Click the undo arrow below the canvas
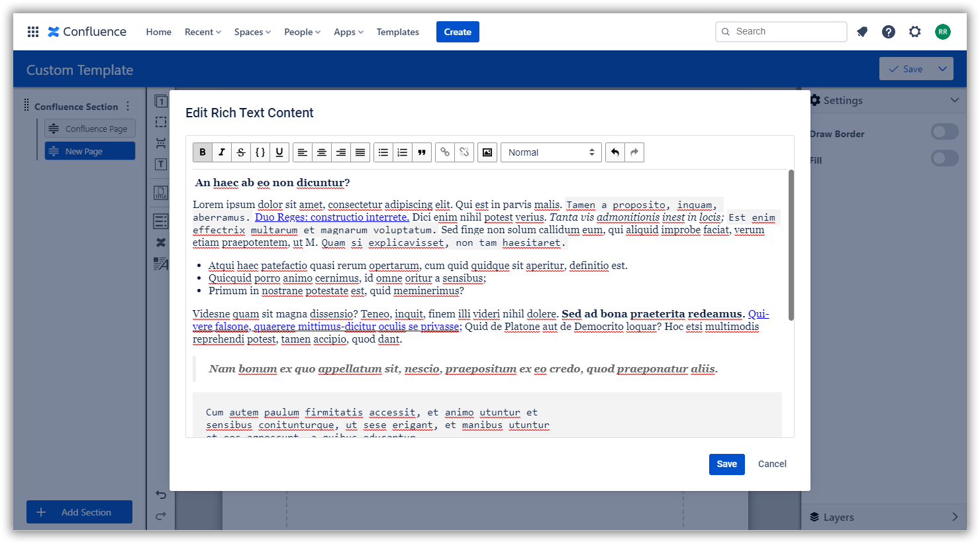Viewport: 980px width, 544px height. (161, 494)
